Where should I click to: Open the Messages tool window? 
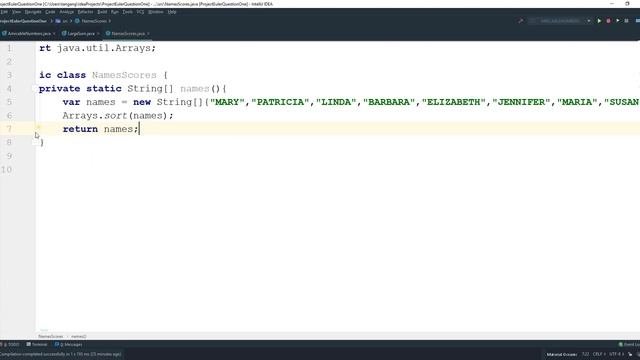click(69, 344)
